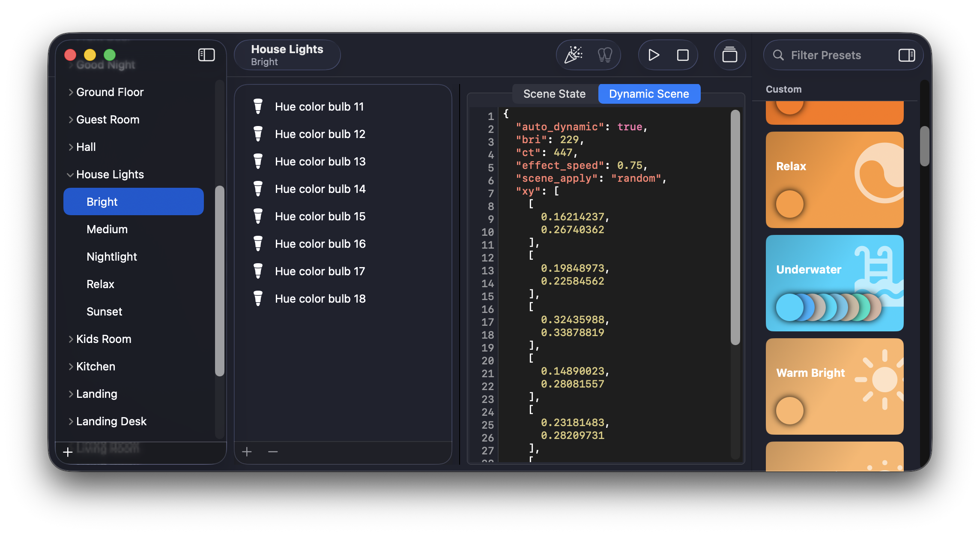Click the House Lights Bright title button

pyautogui.click(x=287, y=55)
